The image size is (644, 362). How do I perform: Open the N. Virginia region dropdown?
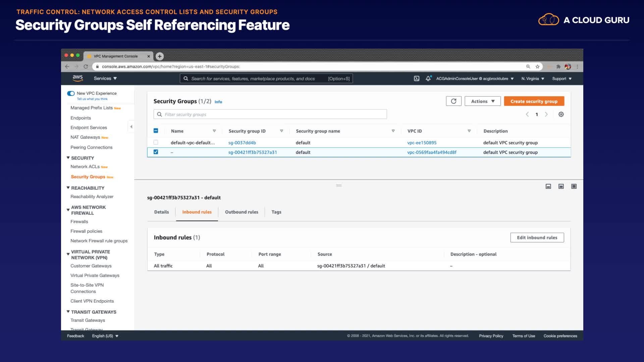point(532,78)
